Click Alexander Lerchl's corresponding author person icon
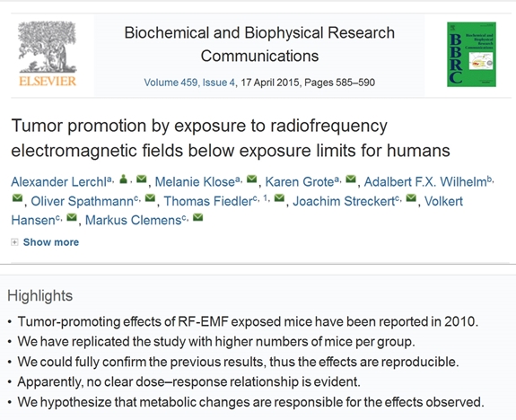The height and width of the screenshot is (420, 516). (124, 179)
